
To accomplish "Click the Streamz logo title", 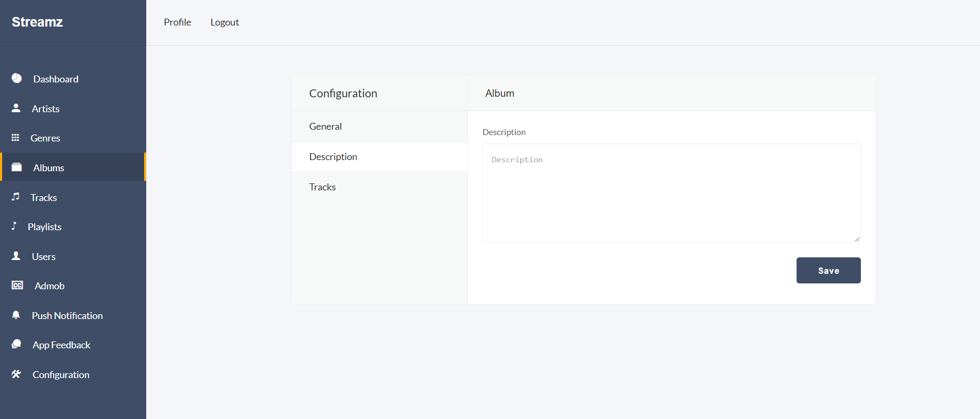I will click(37, 22).
